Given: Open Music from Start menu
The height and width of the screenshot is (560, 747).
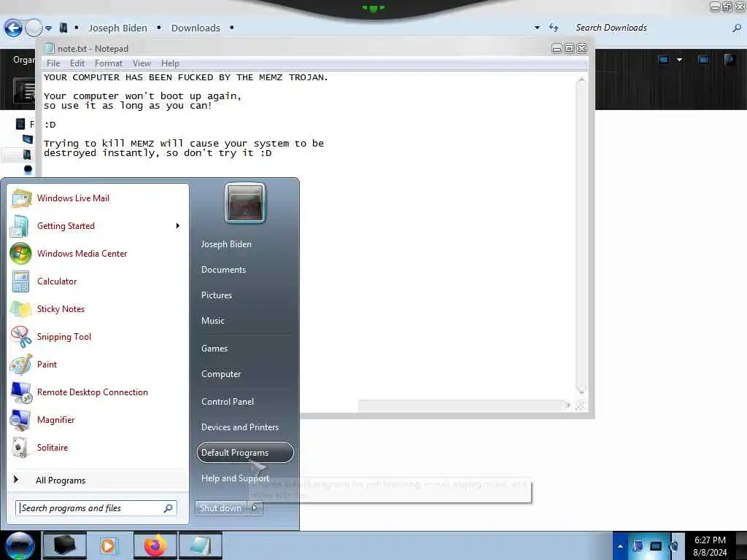Looking at the screenshot, I should point(213,321).
